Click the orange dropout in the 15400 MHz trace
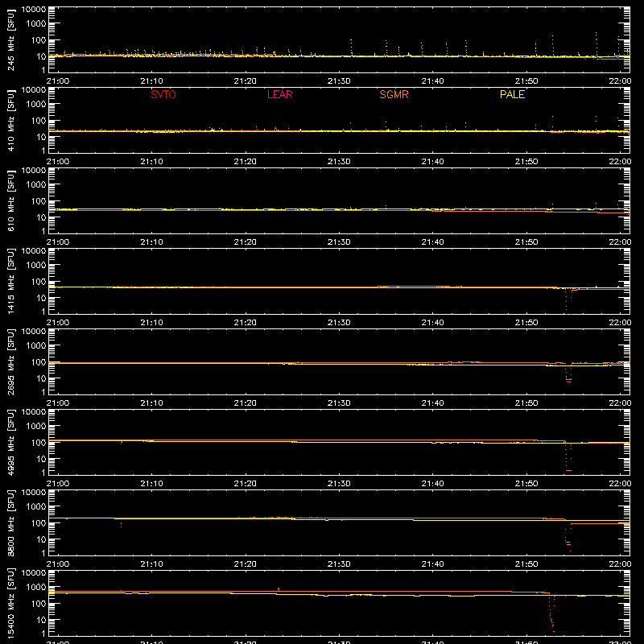644x644 pixels. point(552,613)
